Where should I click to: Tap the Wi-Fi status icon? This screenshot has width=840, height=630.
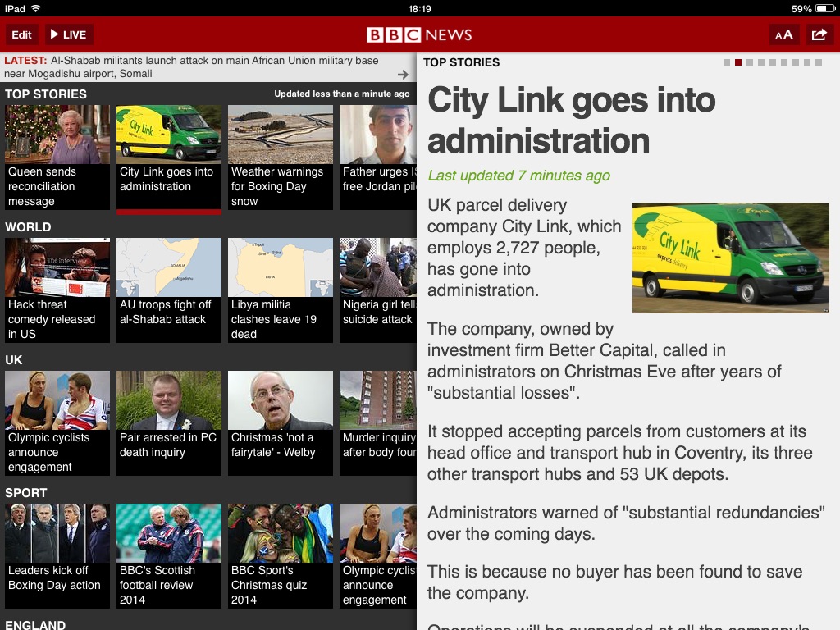[x=36, y=8]
